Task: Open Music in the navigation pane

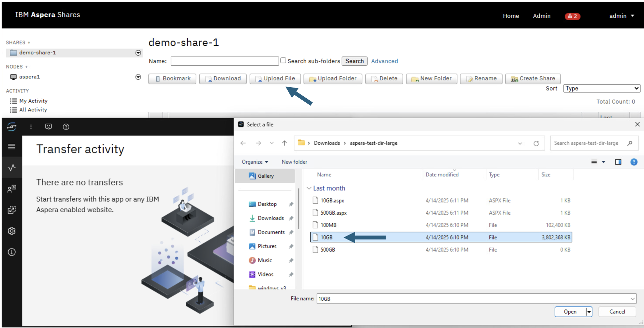Action: coord(265,260)
